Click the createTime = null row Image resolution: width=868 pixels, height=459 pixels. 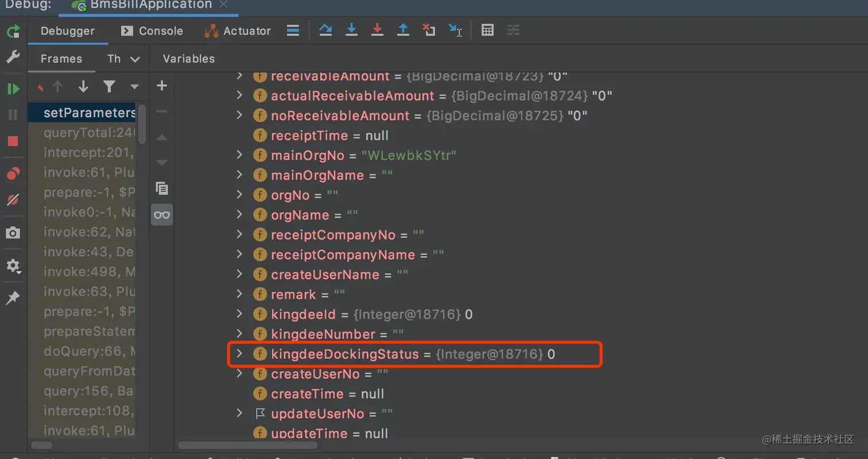point(319,394)
